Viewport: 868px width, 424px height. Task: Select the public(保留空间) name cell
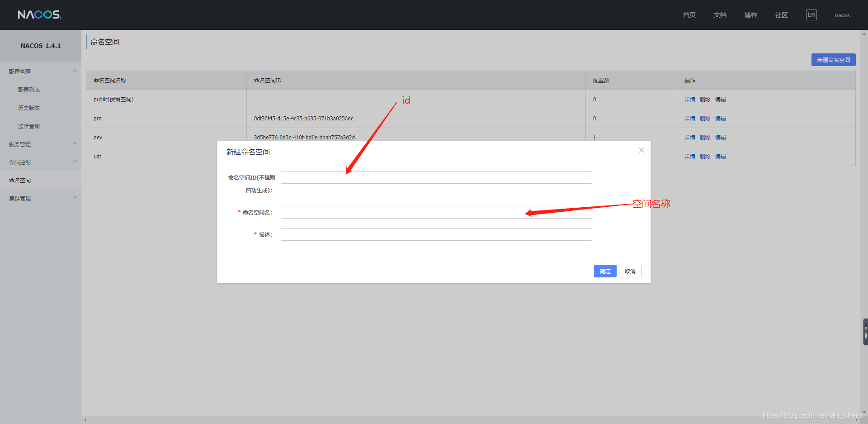(x=166, y=100)
